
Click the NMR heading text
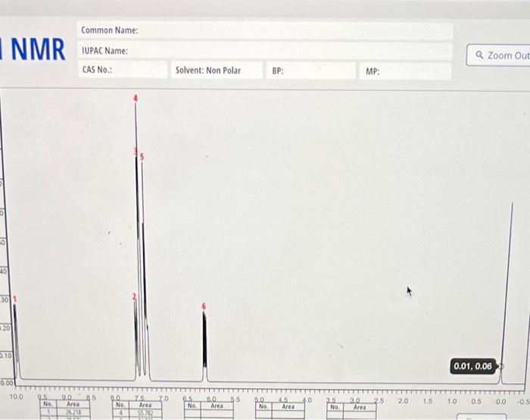(x=37, y=49)
